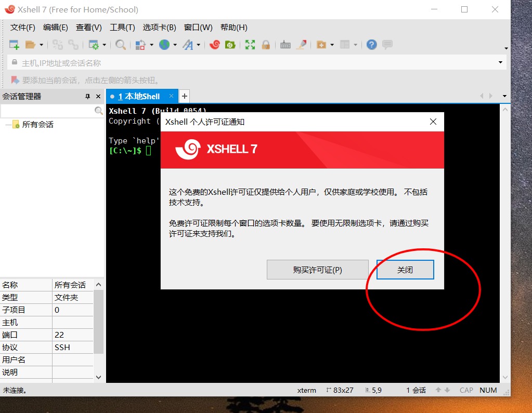Open the 帮助(H) menu
This screenshot has width=532, height=413.
pyautogui.click(x=234, y=28)
